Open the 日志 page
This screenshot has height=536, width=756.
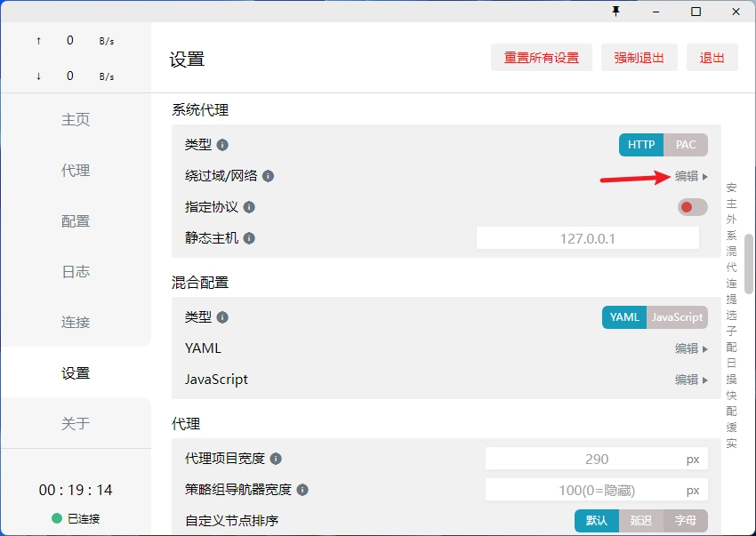pos(76,271)
